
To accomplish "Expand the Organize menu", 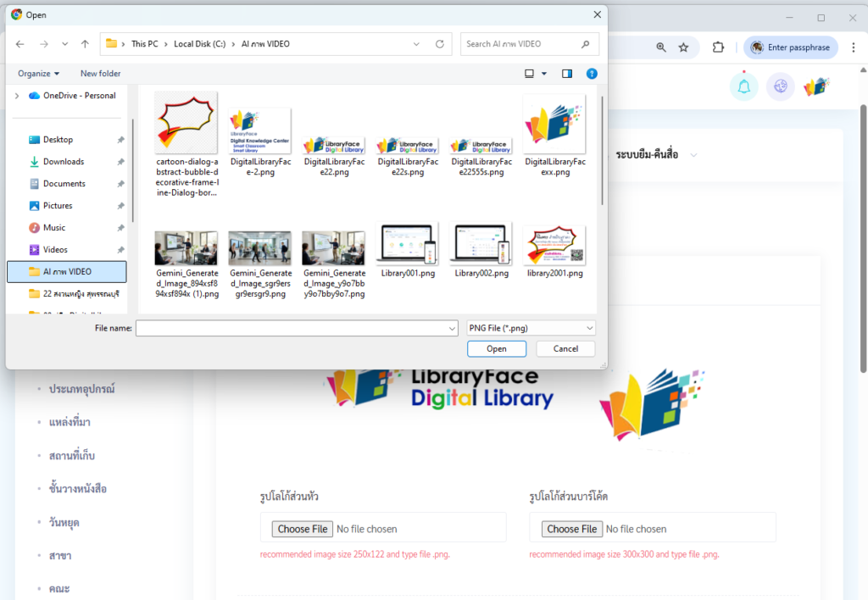I will tap(39, 74).
